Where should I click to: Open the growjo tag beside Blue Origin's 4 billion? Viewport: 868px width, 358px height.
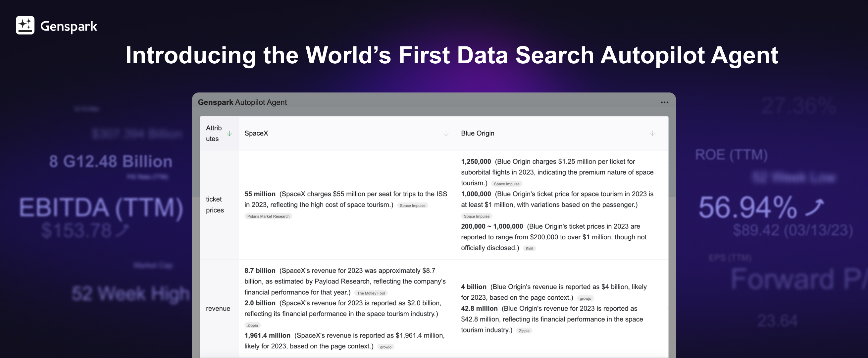[x=585, y=298]
